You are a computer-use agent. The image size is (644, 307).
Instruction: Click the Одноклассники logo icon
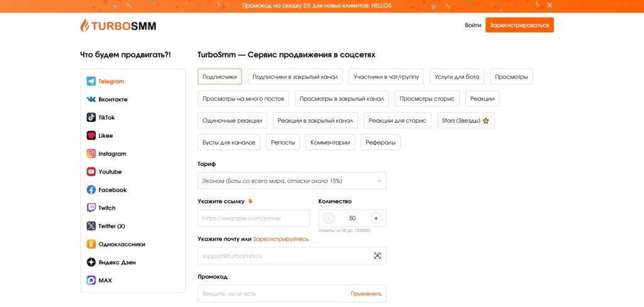[91, 244]
